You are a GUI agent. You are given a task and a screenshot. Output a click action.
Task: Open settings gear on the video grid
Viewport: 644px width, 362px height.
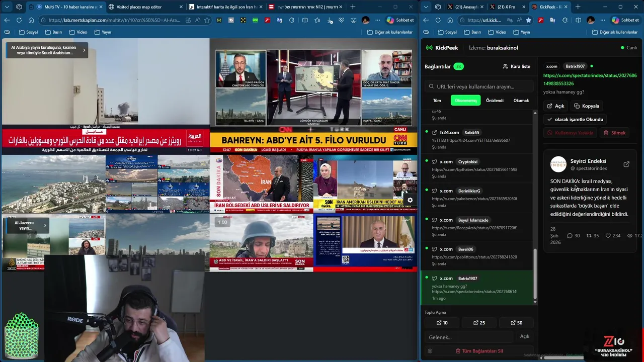[410, 200]
